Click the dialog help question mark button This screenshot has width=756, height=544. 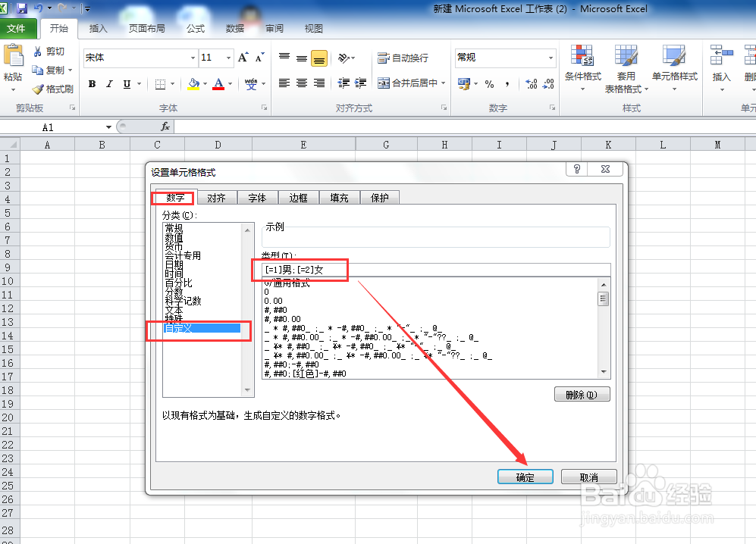(x=576, y=169)
